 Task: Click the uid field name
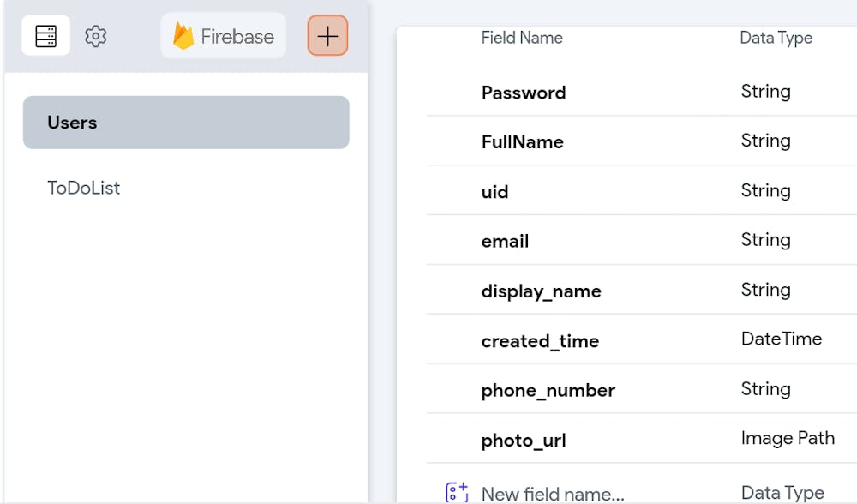(494, 192)
